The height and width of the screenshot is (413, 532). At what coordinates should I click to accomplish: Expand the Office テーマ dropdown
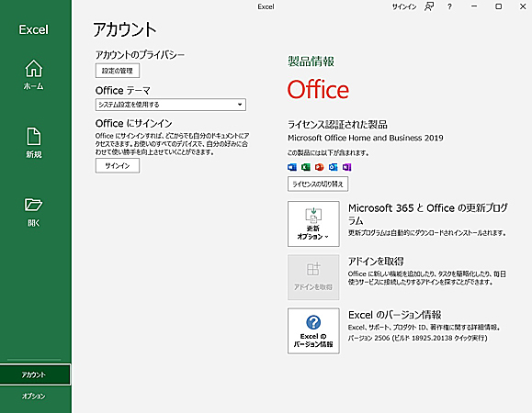click(171, 105)
